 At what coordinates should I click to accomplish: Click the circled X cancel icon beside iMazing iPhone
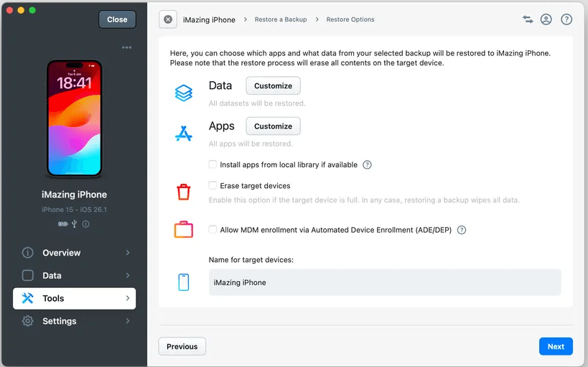(x=168, y=19)
